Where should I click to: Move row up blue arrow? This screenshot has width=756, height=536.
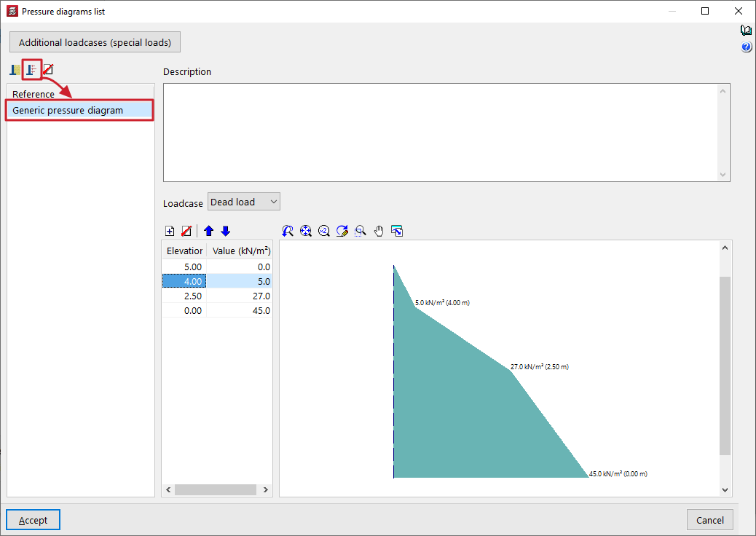(209, 232)
